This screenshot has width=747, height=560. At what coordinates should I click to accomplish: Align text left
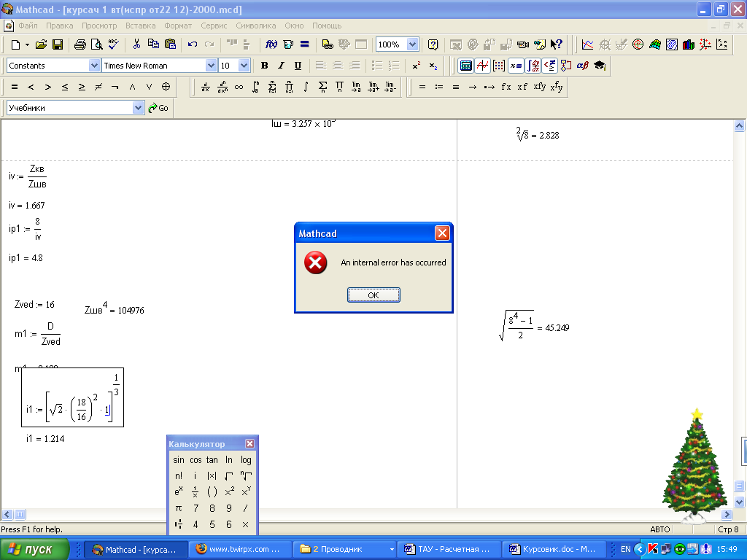tap(321, 66)
